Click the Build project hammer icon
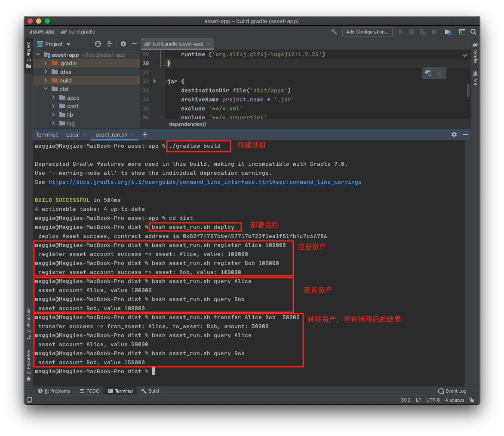 click(x=334, y=32)
